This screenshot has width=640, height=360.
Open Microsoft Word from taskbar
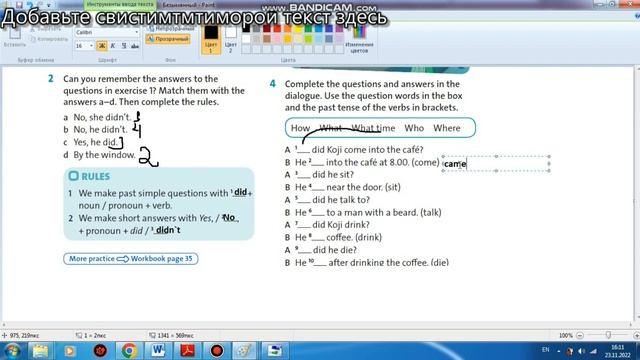158,351
